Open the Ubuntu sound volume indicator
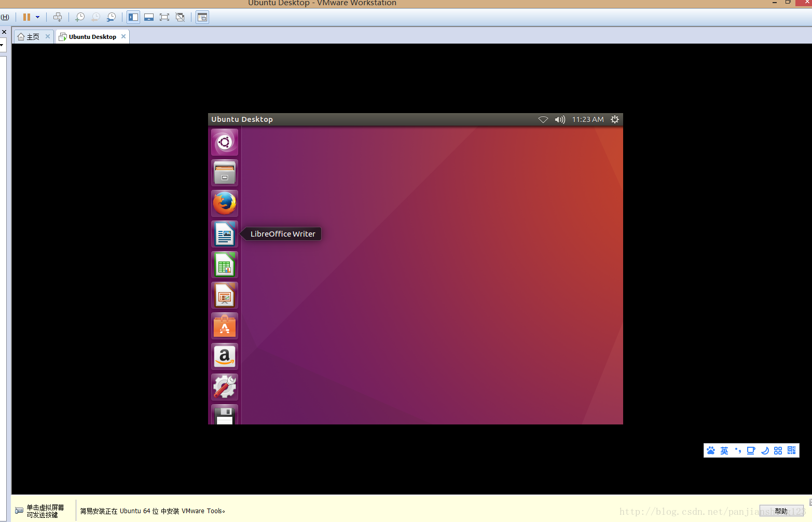Viewport: 812px width, 522px height. [560, 119]
